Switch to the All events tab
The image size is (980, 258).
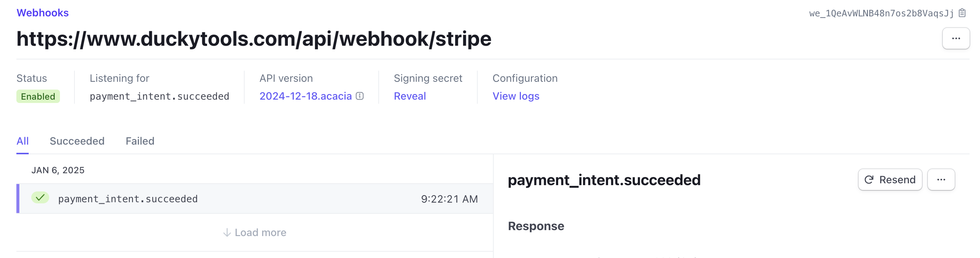22,141
